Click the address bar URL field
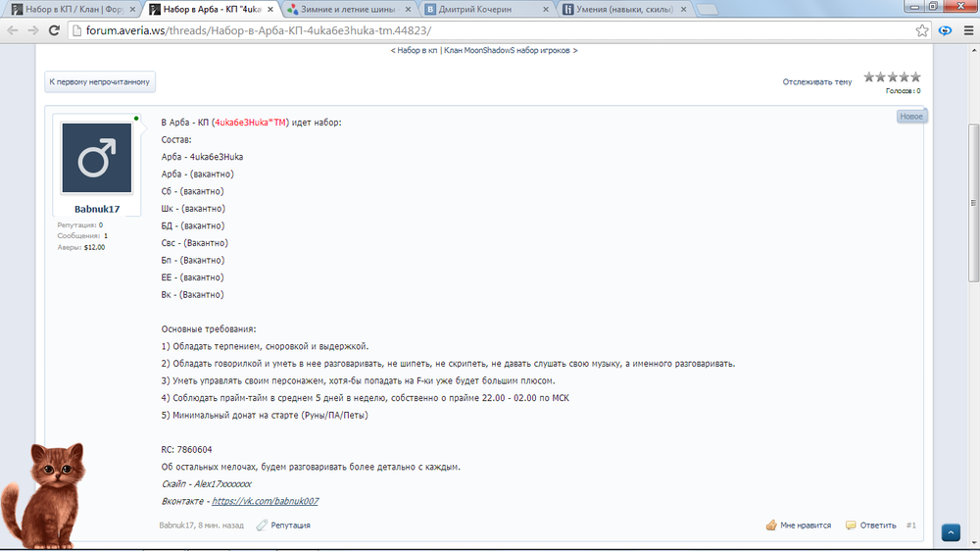 [490, 30]
